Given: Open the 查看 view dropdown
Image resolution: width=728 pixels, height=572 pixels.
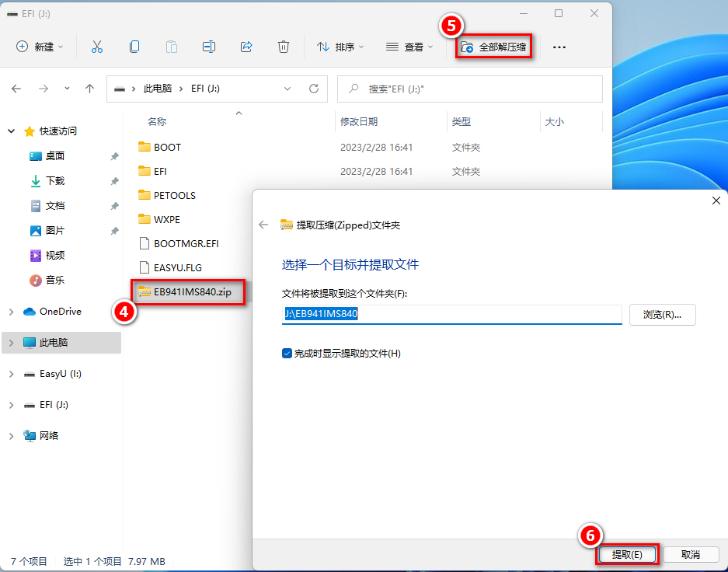Looking at the screenshot, I should tap(410, 47).
